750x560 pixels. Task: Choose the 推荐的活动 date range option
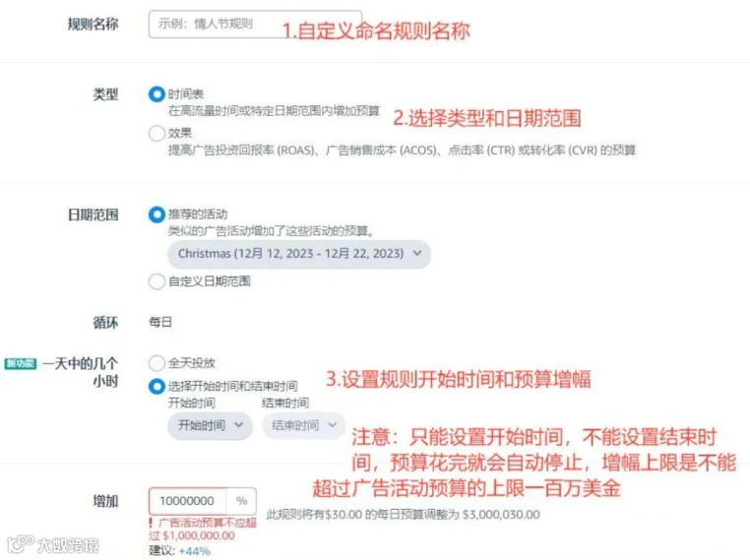[156, 215]
